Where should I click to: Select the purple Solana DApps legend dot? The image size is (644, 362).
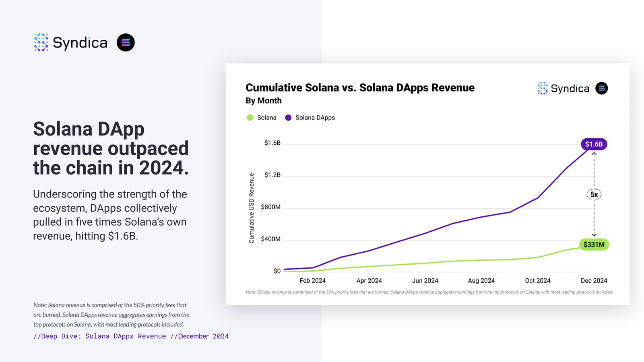click(287, 117)
